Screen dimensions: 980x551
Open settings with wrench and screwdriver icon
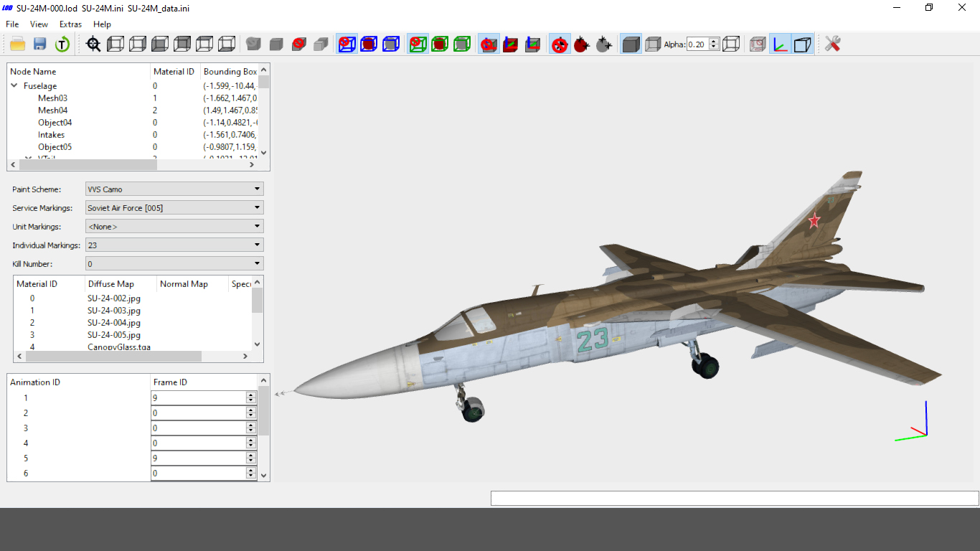pos(832,44)
